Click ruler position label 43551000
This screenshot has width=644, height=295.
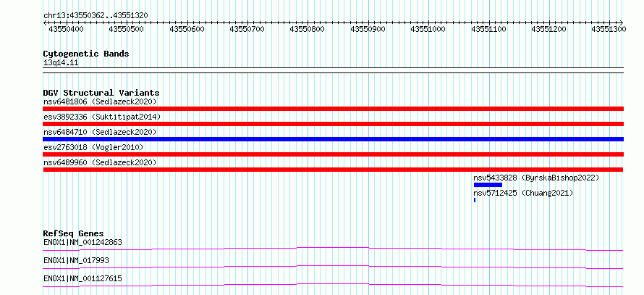(x=428, y=29)
